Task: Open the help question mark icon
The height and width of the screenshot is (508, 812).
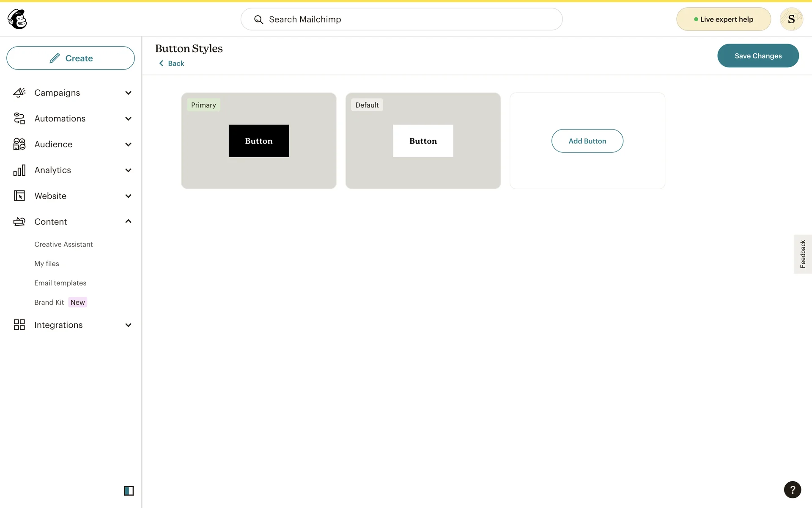Action: (792, 490)
